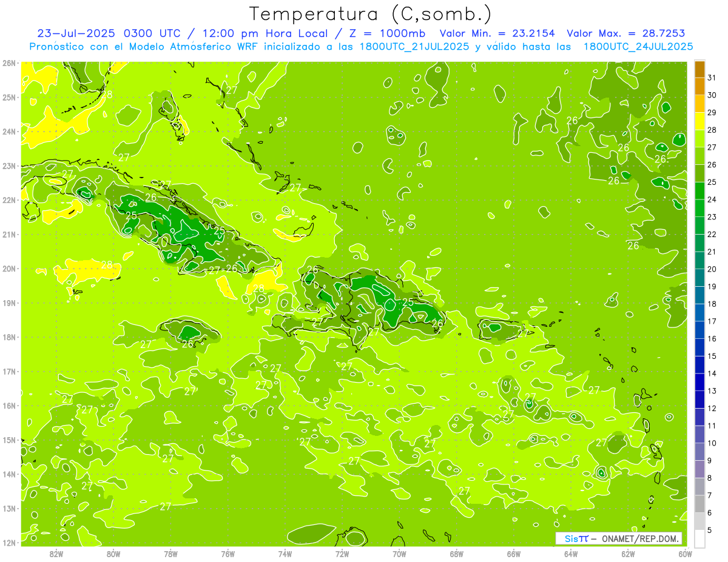Click the '72W' longitude axis label
The image size is (728, 562).
click(x=342, y=554)
